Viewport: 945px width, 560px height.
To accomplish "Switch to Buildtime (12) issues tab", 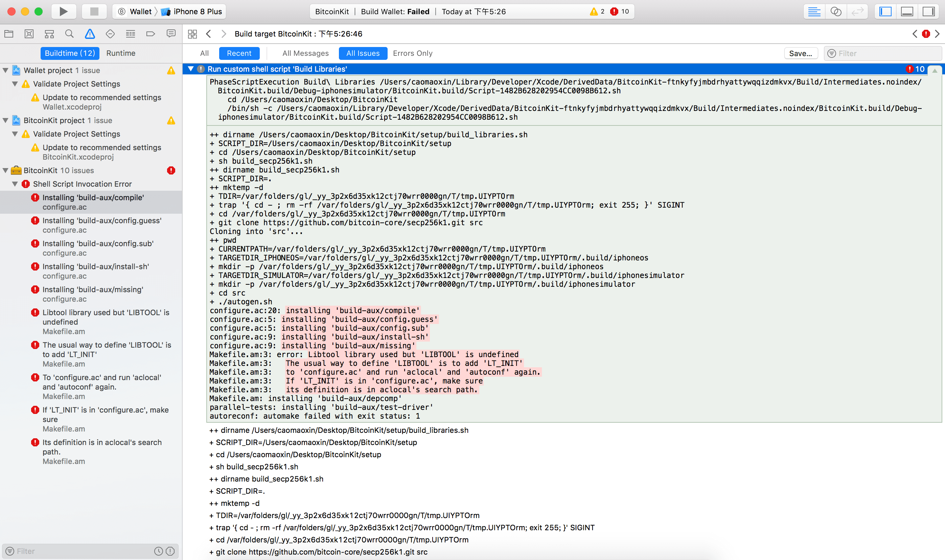I will [x=70, y=53].
